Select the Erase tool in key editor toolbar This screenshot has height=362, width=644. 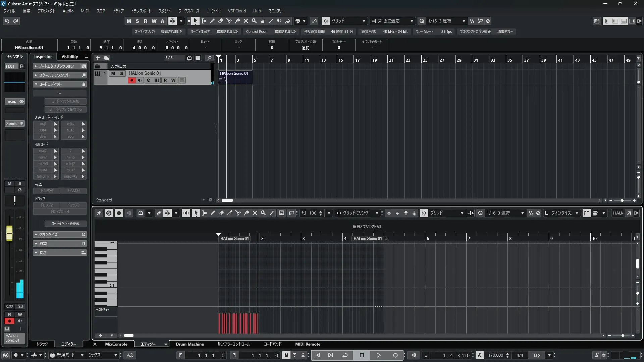click(x=221, y=213)
